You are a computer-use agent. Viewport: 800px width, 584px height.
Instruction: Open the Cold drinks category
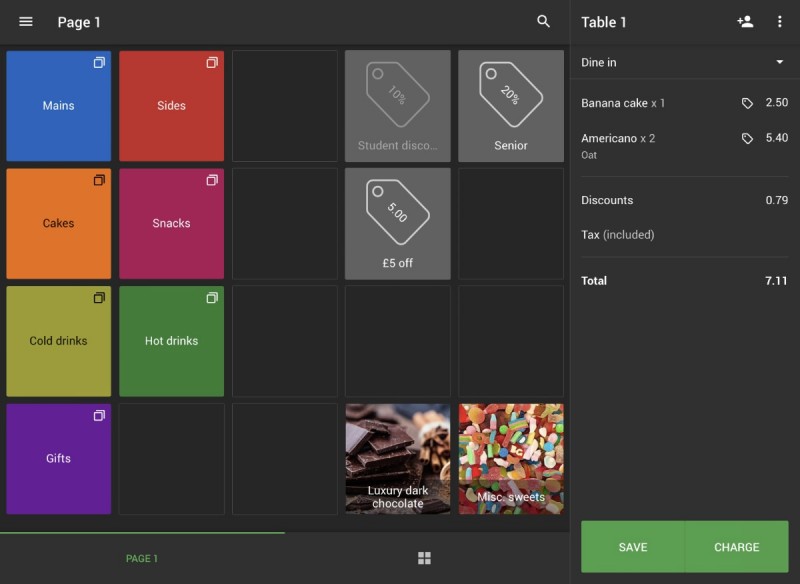pyautogui.click(x=58, y=340)
